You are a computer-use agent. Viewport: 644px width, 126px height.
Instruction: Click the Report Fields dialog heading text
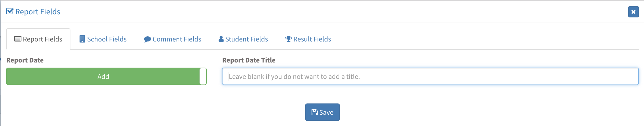(38, 12)
